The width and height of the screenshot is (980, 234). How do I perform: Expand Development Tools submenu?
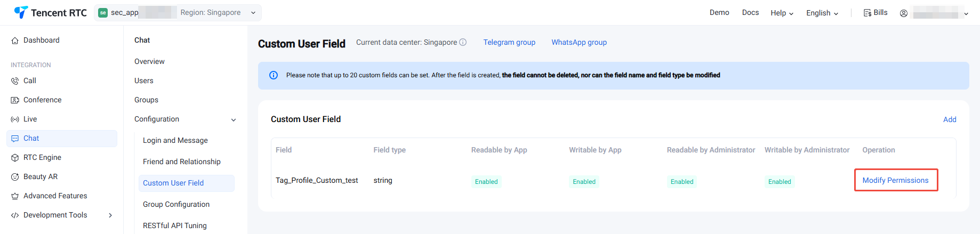point(110,215)
